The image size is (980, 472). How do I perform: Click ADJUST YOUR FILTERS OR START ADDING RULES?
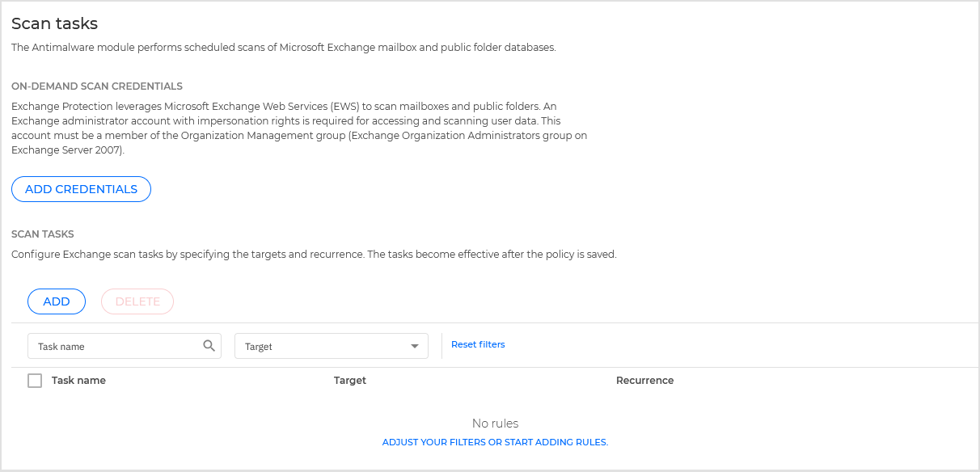pyautogui.click(x=495, y=442)
